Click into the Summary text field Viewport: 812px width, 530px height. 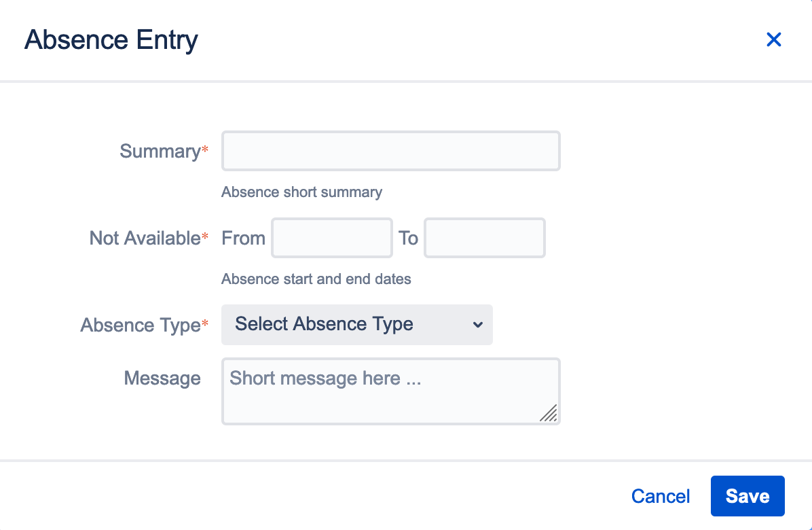(x=390, y=151)
